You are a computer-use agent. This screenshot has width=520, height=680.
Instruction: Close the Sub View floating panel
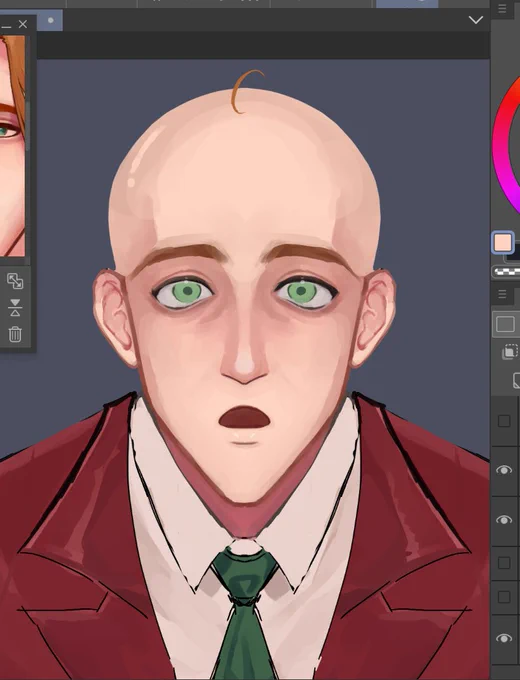point(23,24)
